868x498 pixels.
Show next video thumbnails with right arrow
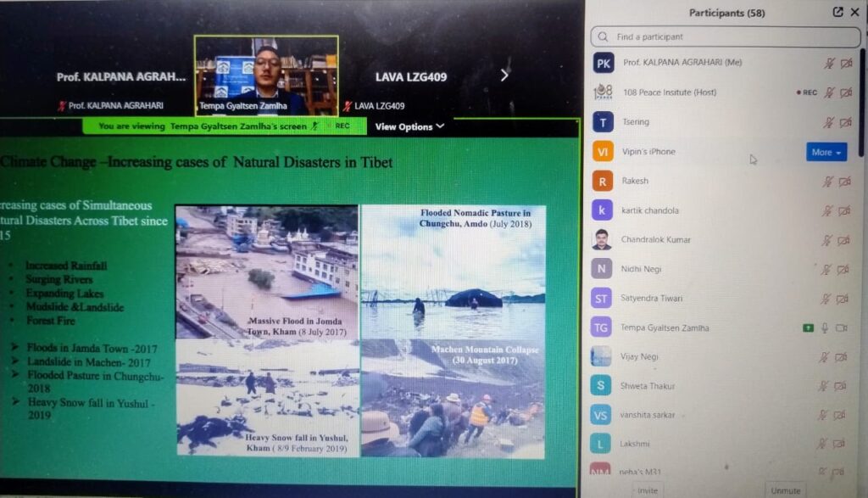click(504, 76)
